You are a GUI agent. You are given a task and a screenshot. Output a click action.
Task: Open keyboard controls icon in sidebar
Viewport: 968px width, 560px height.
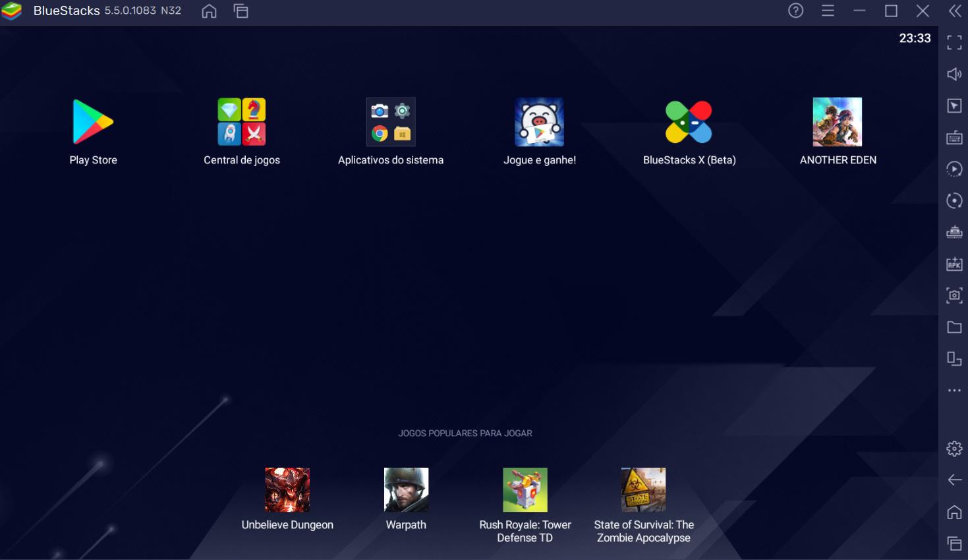pyautogui.click(x=954, y=138)
